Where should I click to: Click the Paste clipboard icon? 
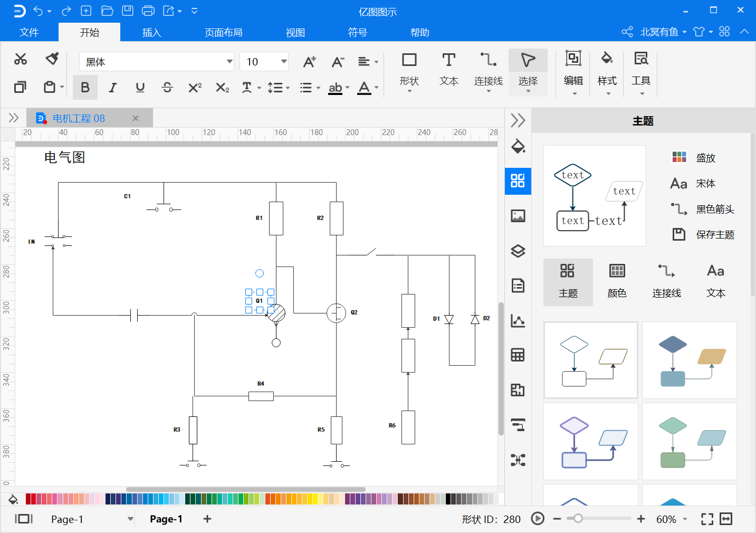[50, 87]
